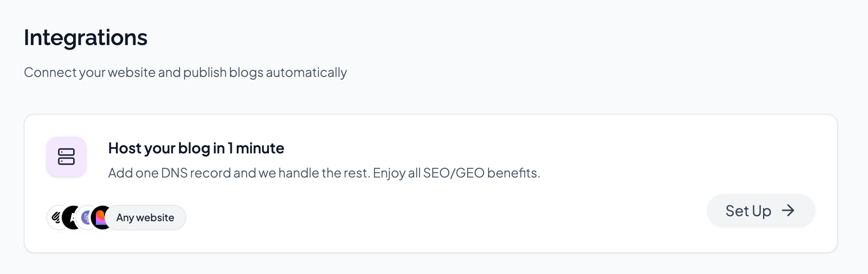Click the Squarespace logo badge
The image size is (868, 274).
[x=56, y=218]
